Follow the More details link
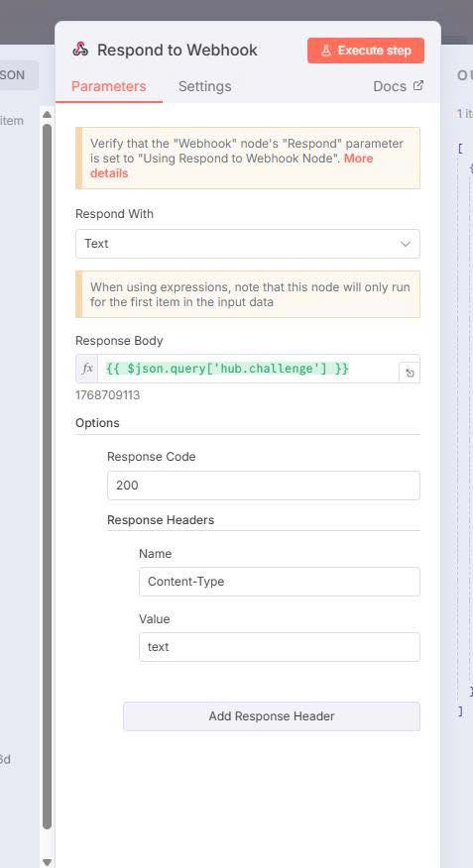This screenshot has width=473, height=868. pos(231,165)
